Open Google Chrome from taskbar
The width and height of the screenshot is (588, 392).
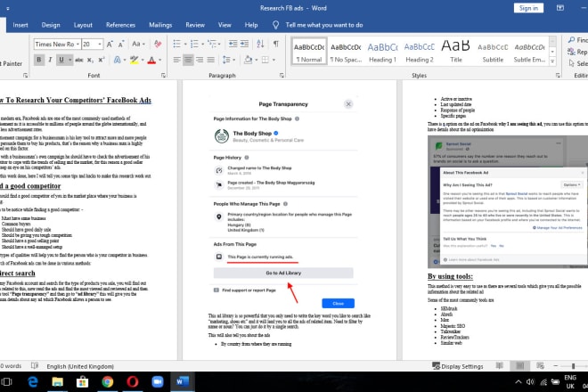tap(108, 382)
